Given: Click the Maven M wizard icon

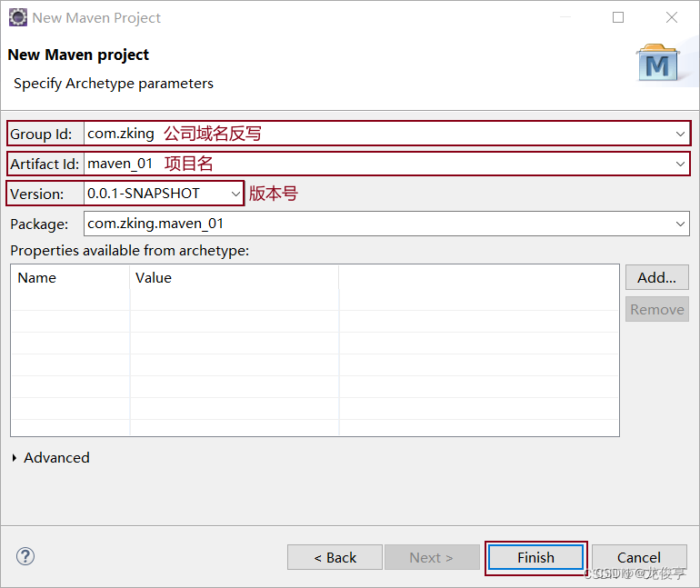Looking at the screenshot, I should tap(657, 63).
